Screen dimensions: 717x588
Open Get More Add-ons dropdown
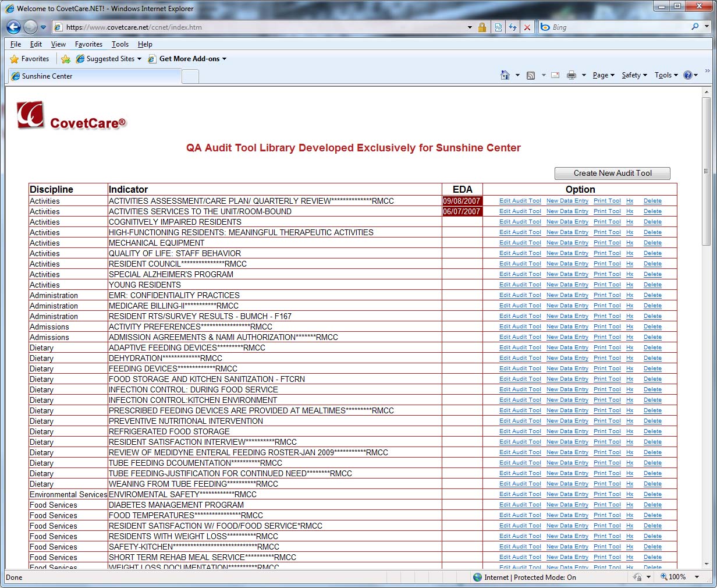(187, 59)
